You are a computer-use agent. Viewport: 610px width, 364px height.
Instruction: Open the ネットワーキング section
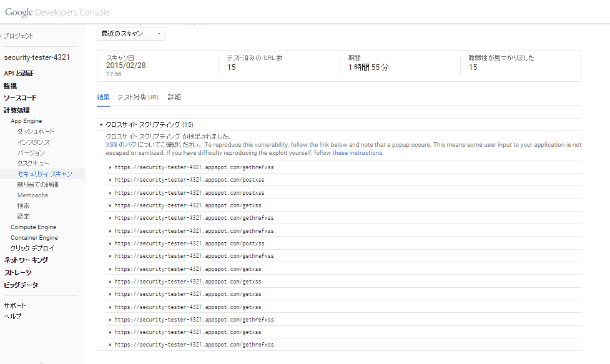[x=26, y=260]
